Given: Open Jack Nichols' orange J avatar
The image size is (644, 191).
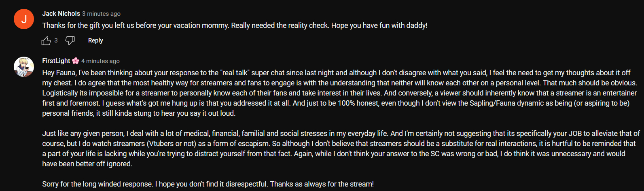Looking at the screenshot, I should pos(24,19).
